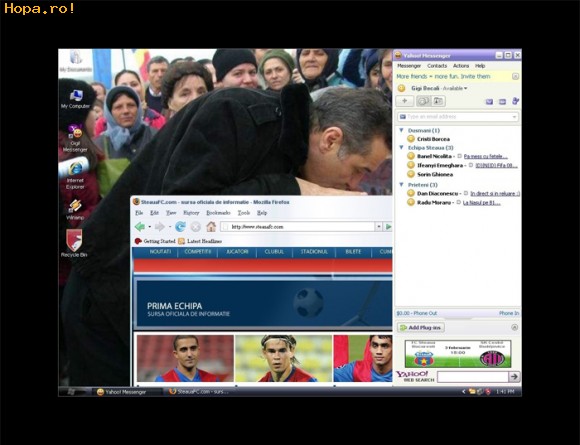Screen dimensions: 580x445
Task: Click the red shield tray icon
Action: [489, 391]
